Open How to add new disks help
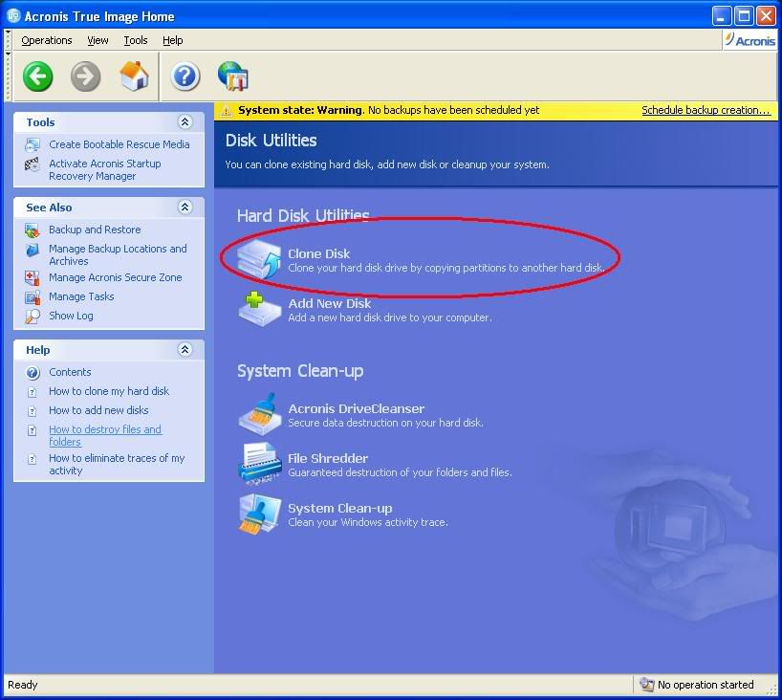The width and height of the screenshot is (782, 700). tap(98, 410)
